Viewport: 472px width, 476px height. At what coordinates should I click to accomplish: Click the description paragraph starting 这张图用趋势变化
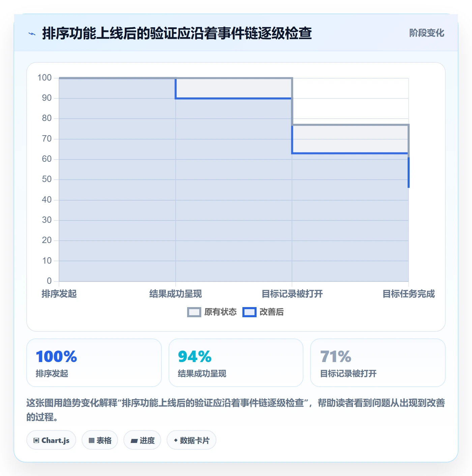pos(236,410)
